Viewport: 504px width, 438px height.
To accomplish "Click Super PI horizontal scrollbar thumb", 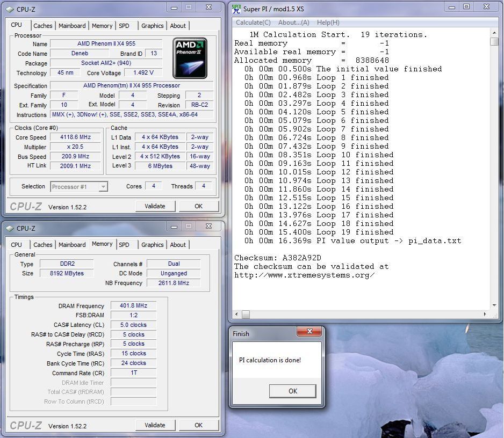I will pyautogui.click(x=246, y=314).
